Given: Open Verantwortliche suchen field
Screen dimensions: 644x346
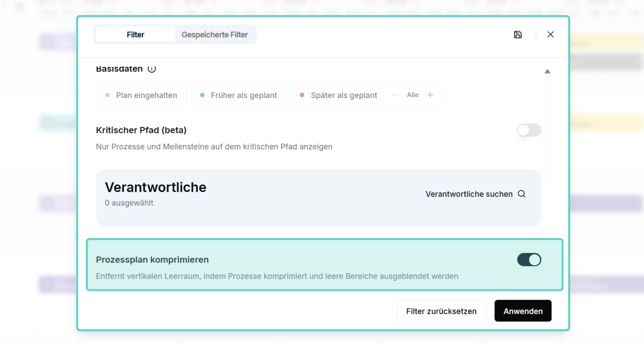Looking at the screenshot, I should (x=475, y=194).
